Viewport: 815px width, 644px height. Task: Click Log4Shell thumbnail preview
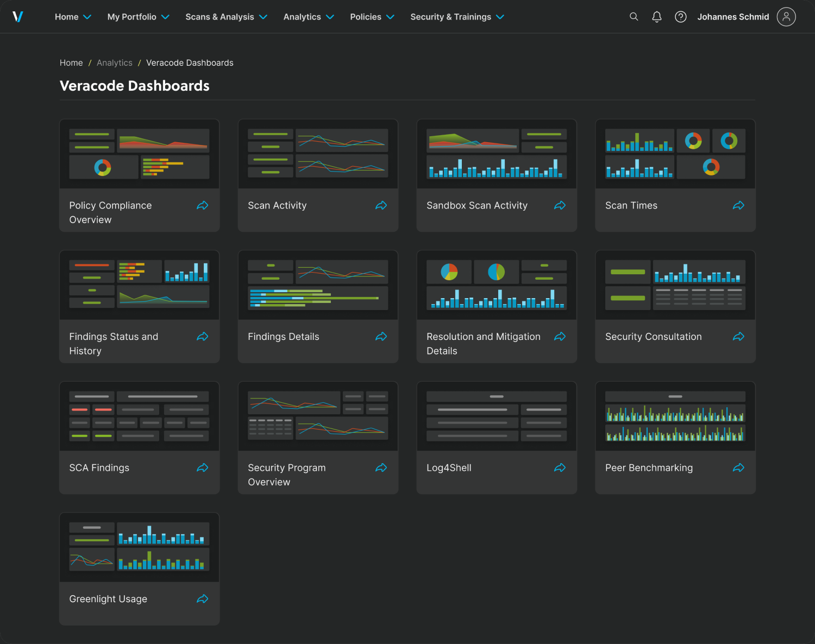497,416
